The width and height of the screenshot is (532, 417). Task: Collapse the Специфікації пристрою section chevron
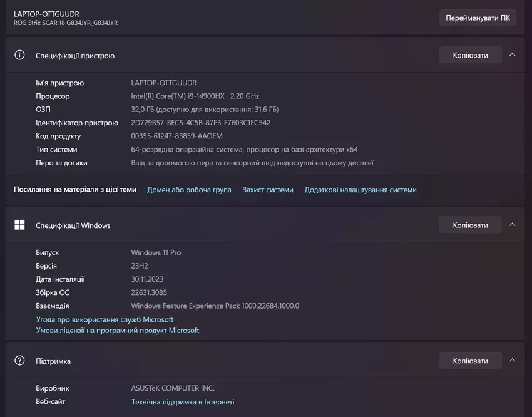(513, 55)
